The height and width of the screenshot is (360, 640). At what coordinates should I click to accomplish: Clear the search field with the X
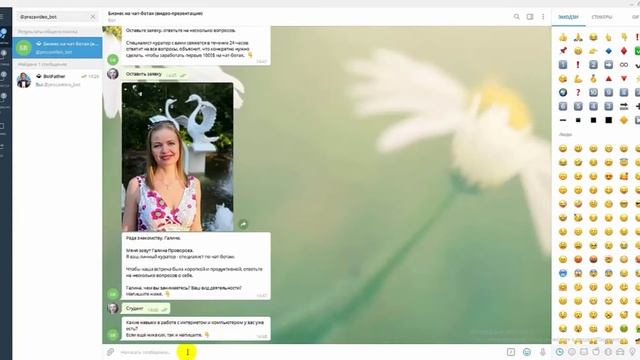click(x=93, y=17)
